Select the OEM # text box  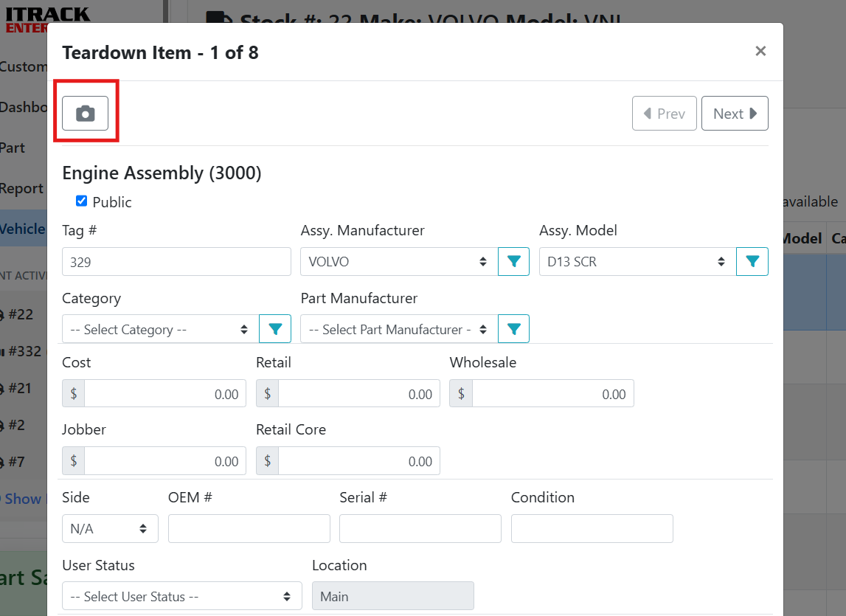249,528
